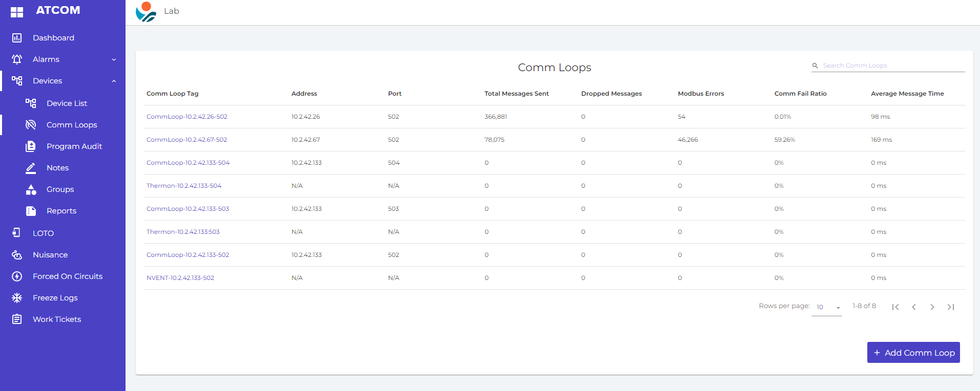
Task: Click the ATCOM grid logo icon
Action: 17,12
